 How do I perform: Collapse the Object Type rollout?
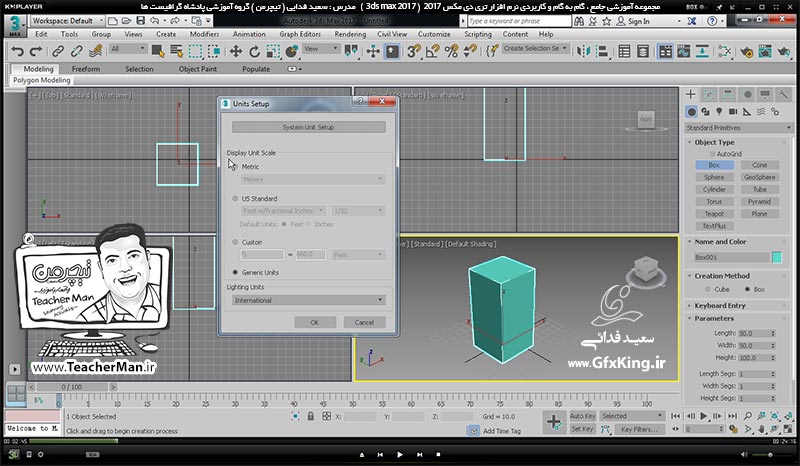[x=714, y=142]
